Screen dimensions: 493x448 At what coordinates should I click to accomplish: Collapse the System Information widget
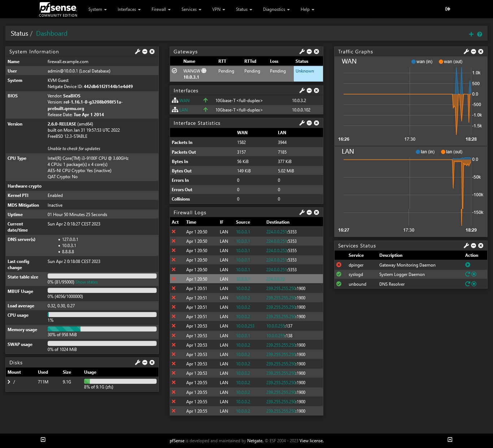tap(145, 52)
